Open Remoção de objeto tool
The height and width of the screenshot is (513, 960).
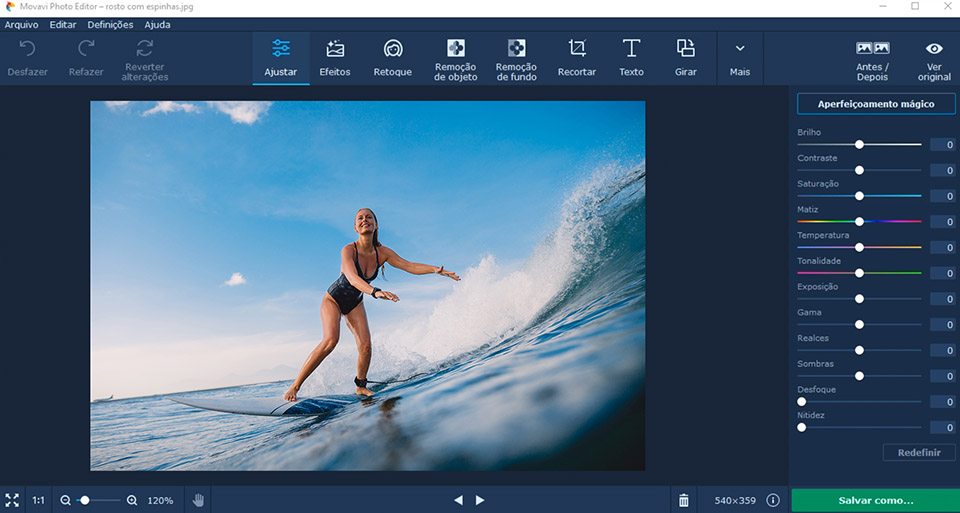click(x=455, y=58)
